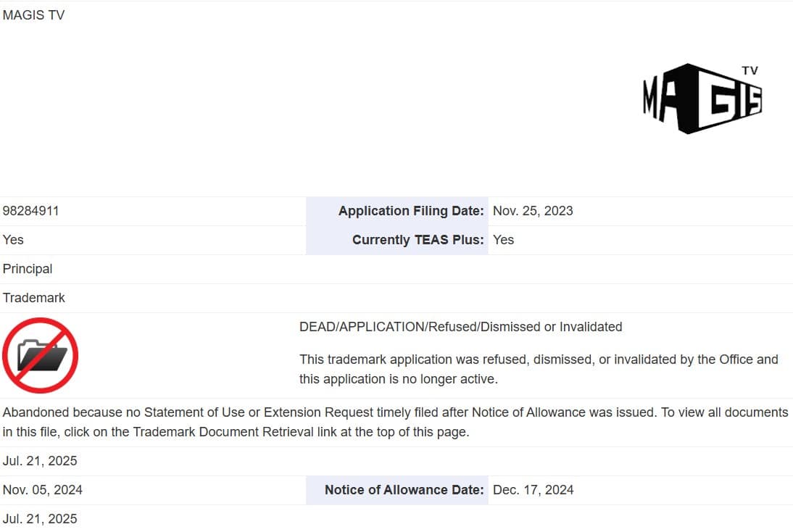Click the DEAD/APPLICATION/Refused status line
Viewport: 793px width, 532px height.
tap(460, 327)
